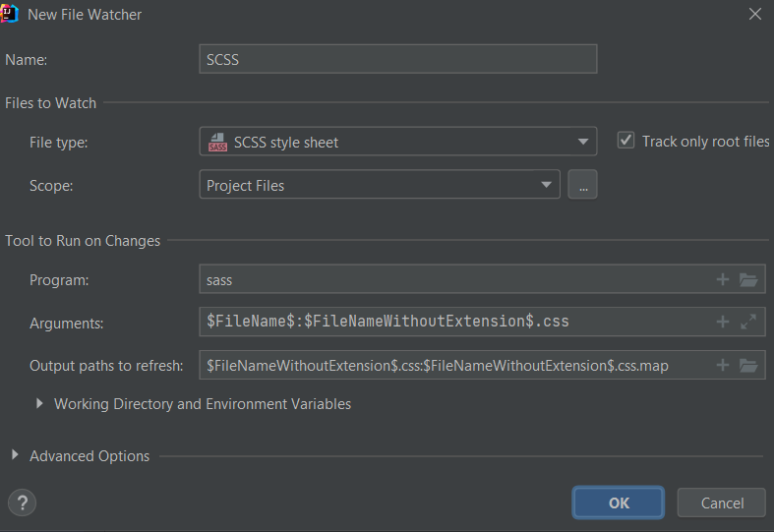Click into the Program field with sass
This screenshot has width=774, height=532.
(x=454, y=279)
